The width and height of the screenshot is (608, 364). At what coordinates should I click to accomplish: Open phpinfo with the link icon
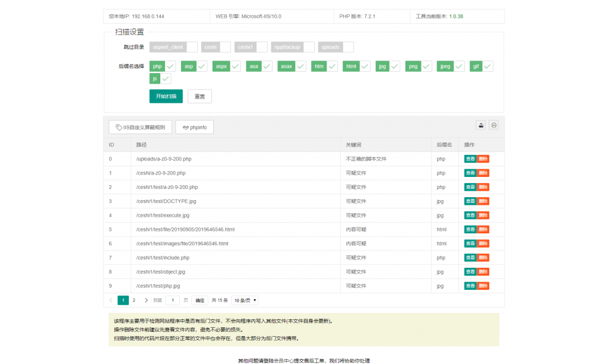(194, 127)
